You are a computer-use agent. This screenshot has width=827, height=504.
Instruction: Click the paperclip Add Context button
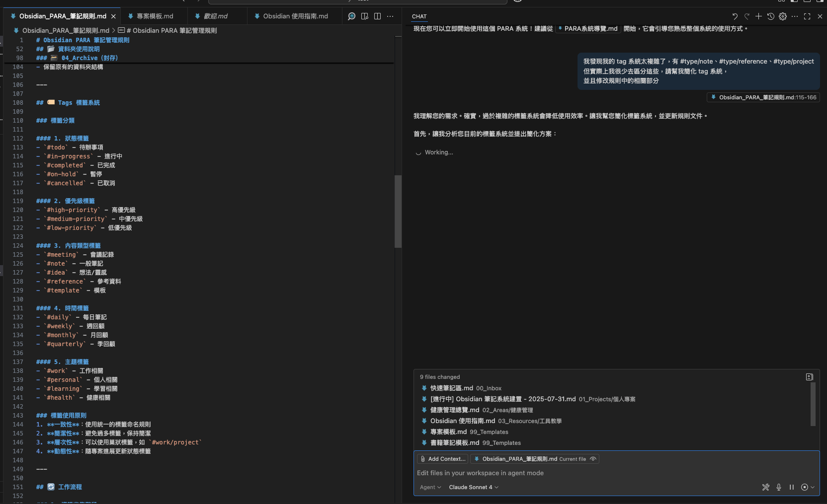click(442, 459)
